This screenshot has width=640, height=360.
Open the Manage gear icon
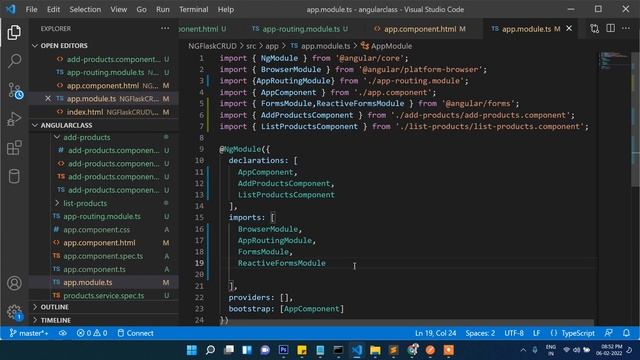point(14,312)
